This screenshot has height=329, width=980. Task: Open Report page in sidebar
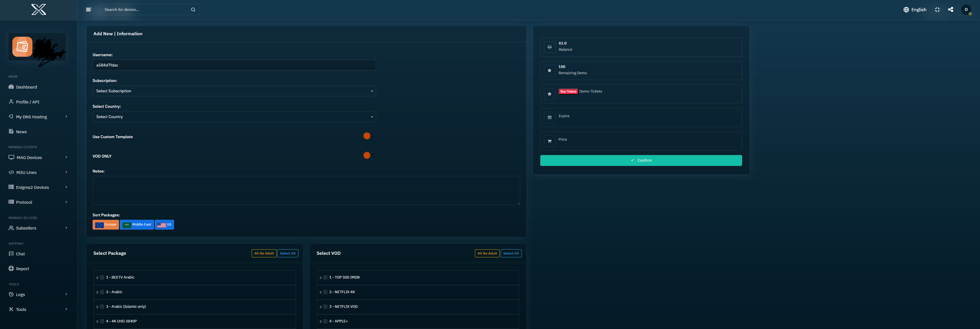(x=19, y=269)
